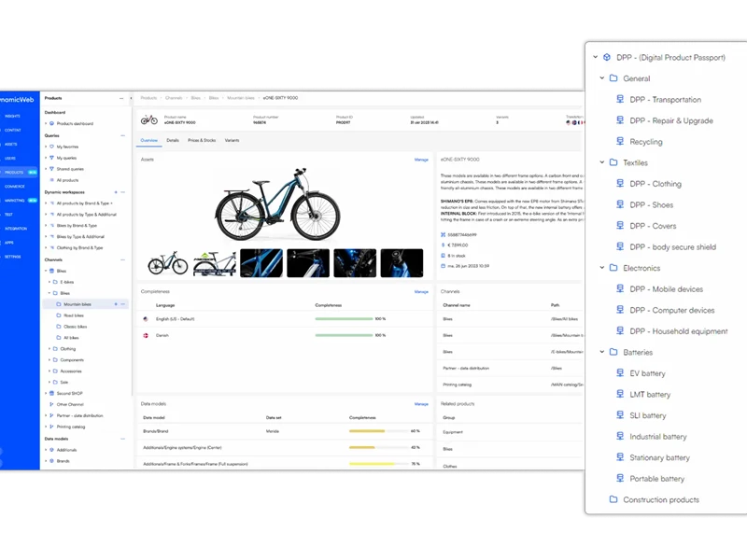Image resolution: width=747 pixels, height=560 pixels.
Task: Click the Additionals data model icon
Action: (52, 450)
